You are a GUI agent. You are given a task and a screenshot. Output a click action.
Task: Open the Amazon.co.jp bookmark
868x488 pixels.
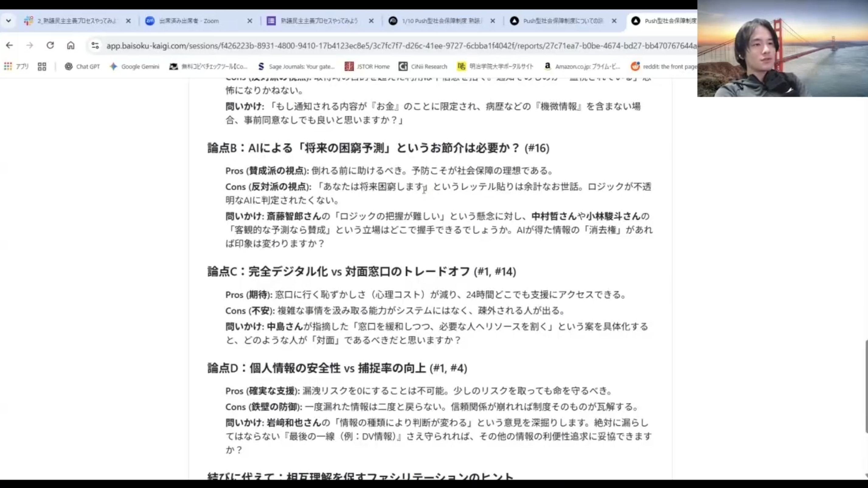[x=582, y=67]
